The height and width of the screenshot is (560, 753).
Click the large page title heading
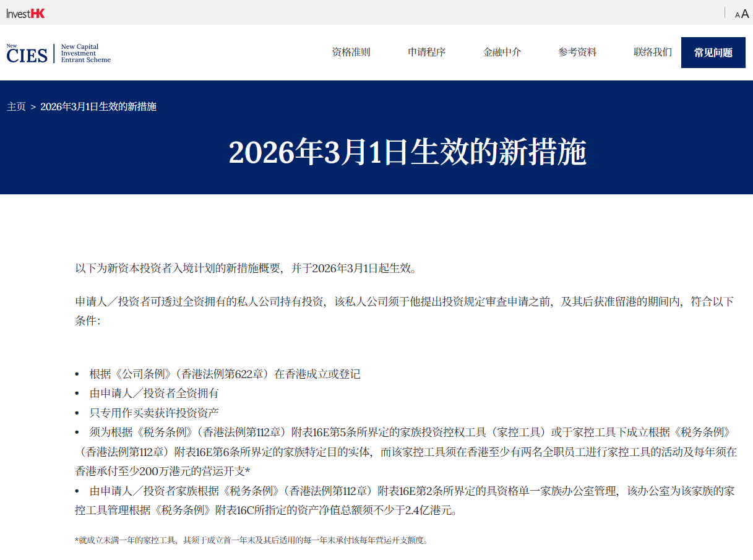(x=407, y=152)
